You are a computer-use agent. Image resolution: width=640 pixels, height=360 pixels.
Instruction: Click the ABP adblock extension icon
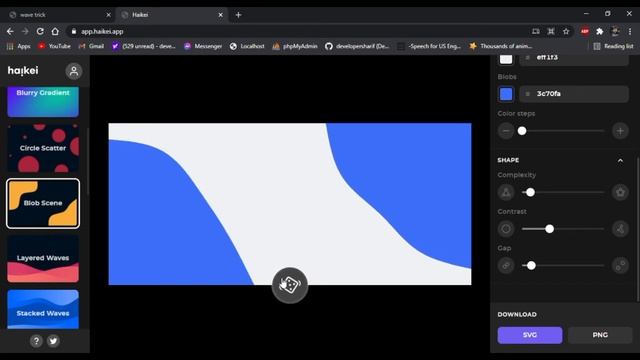click(x=584, y=31)
